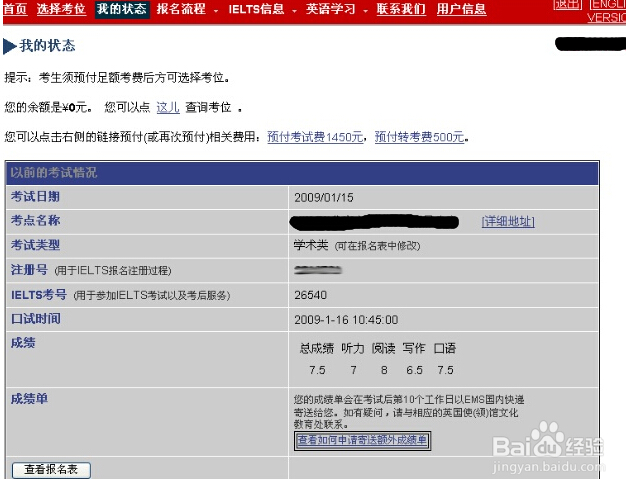This screenshot has height=483, width=626.
Task: Click the 听力 score column header
Action: pos(353,348)
